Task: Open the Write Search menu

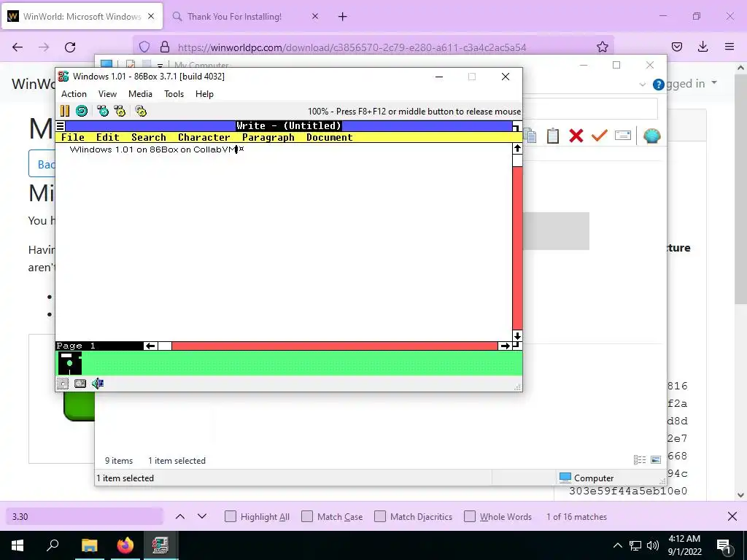Action: 149,137
